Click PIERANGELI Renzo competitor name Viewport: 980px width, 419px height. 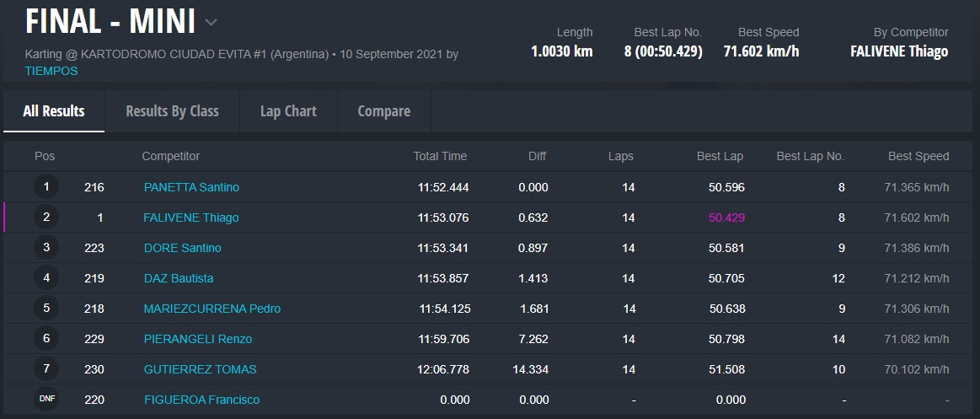pos(198,339)
